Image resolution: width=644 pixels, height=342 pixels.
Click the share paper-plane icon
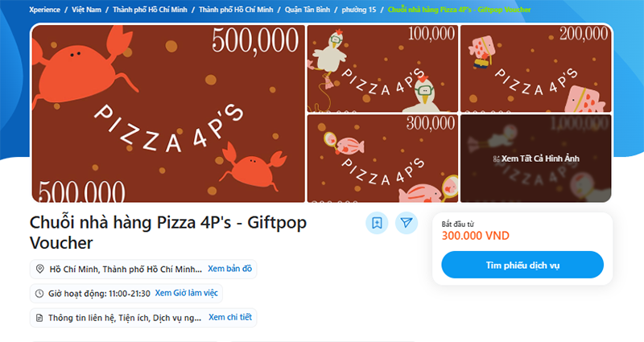pos(407,223)
